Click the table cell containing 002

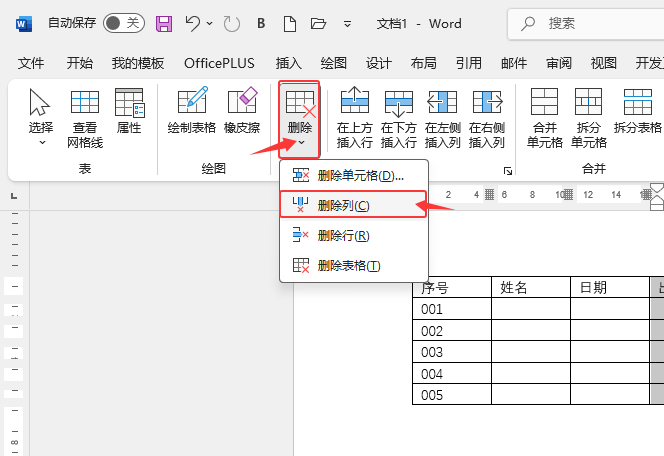pos(452,330)
